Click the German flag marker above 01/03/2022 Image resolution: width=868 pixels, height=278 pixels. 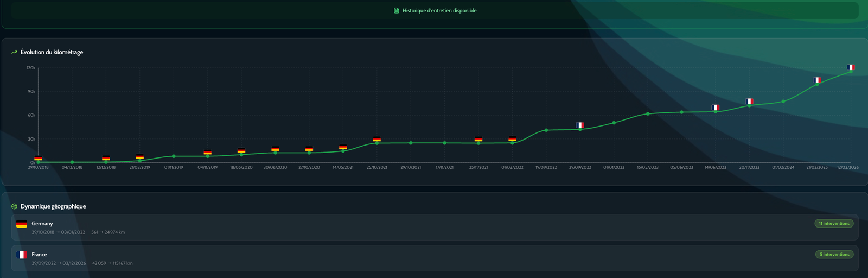pos(512,139)
